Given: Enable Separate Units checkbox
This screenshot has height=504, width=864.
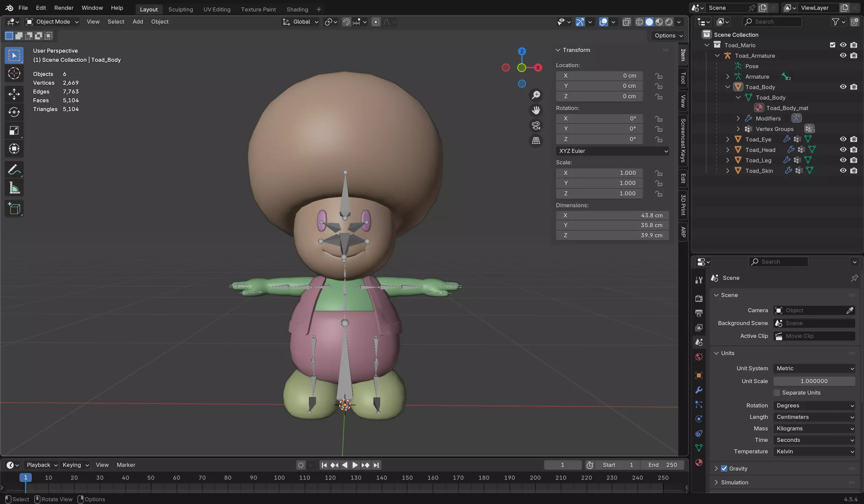Looking at the screenshot, I should pyautogui.click(x=777, y=393).
